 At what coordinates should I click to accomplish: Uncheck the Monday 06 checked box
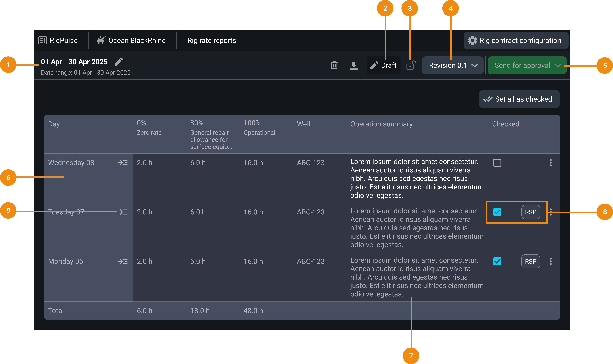(497, 261)
